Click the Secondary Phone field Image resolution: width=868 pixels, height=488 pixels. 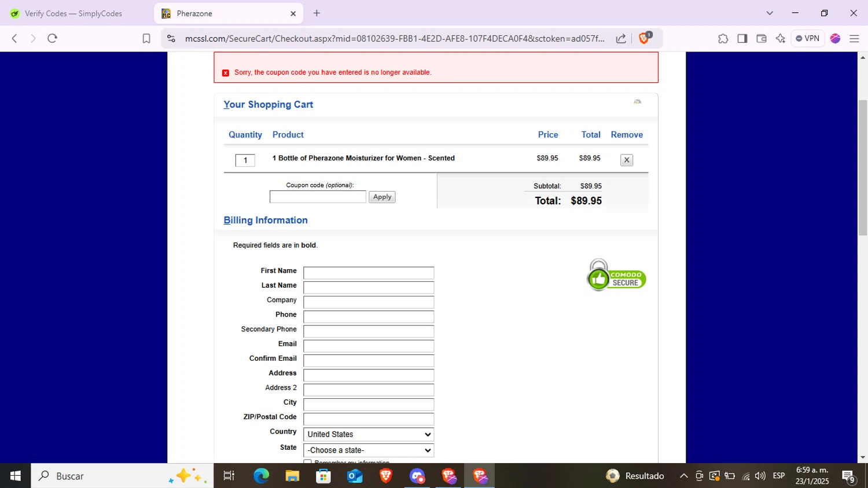point(369,331)
